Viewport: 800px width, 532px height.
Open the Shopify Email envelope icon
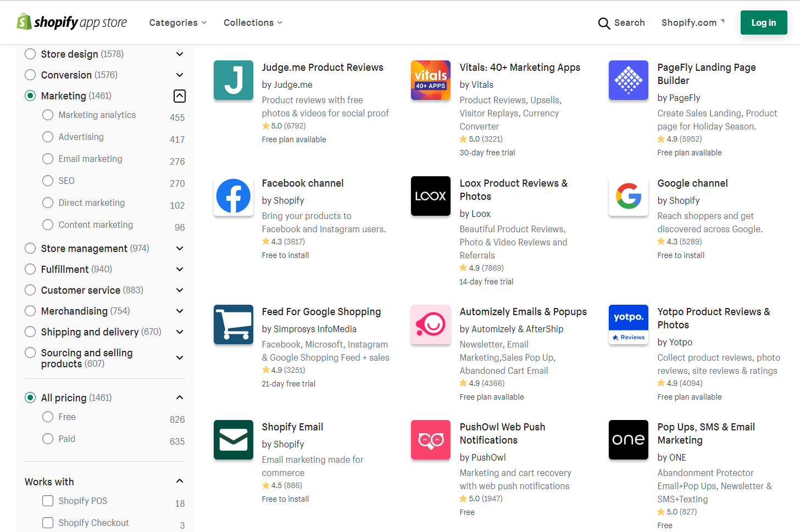point(234,440)
